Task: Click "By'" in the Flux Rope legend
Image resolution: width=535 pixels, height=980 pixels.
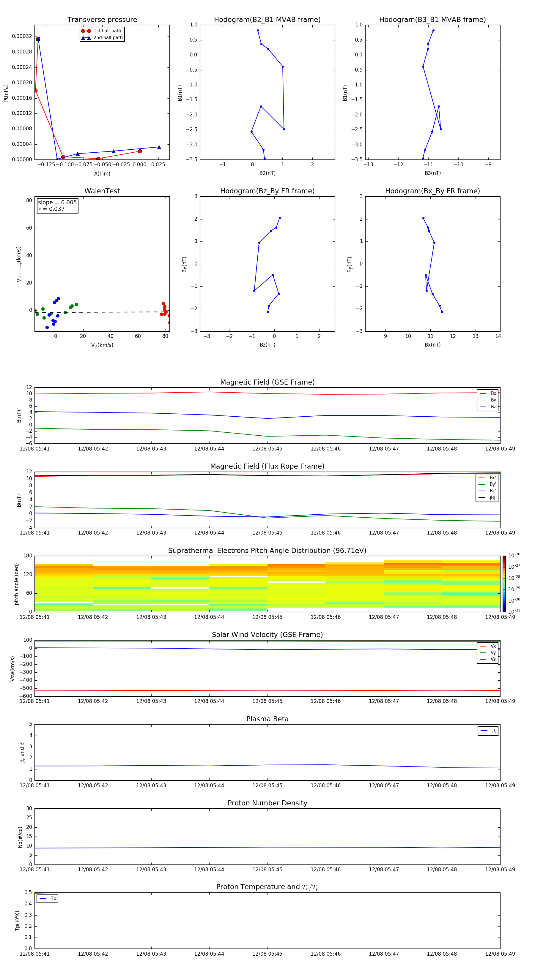Action: (x=493, y=484)
